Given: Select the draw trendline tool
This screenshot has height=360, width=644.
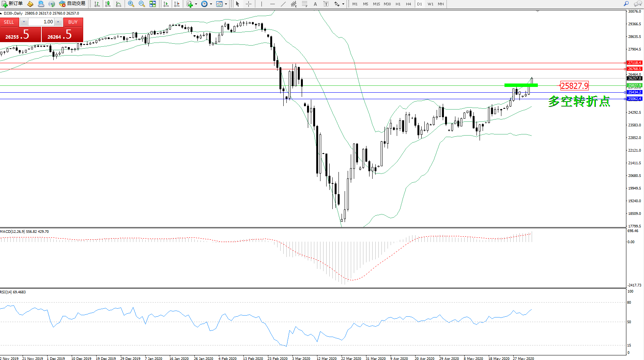Looking at the screenshot, I should pos(283,4).
